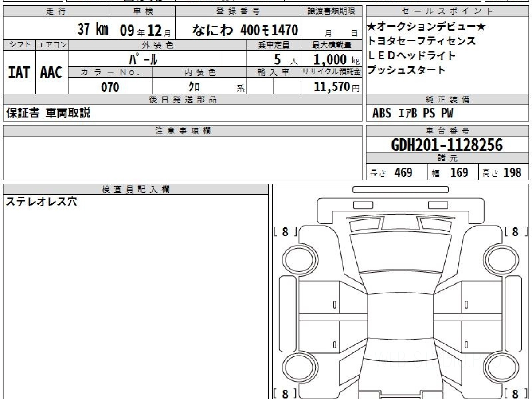532x399 pixels.
Task: Select the 検査員記入欄 header
Action: click(x=136, y=189)
